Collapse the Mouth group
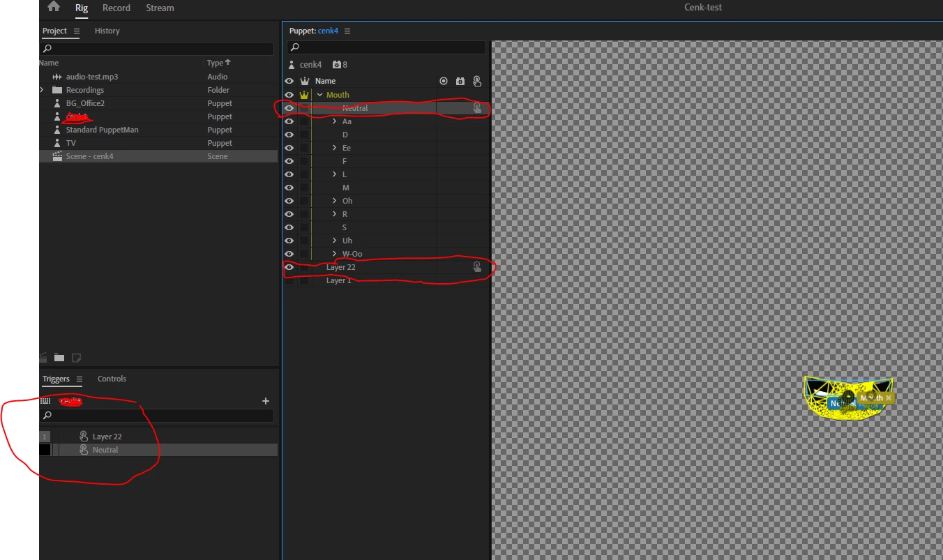This screenshot has width=943, height=560. [319, 95]
